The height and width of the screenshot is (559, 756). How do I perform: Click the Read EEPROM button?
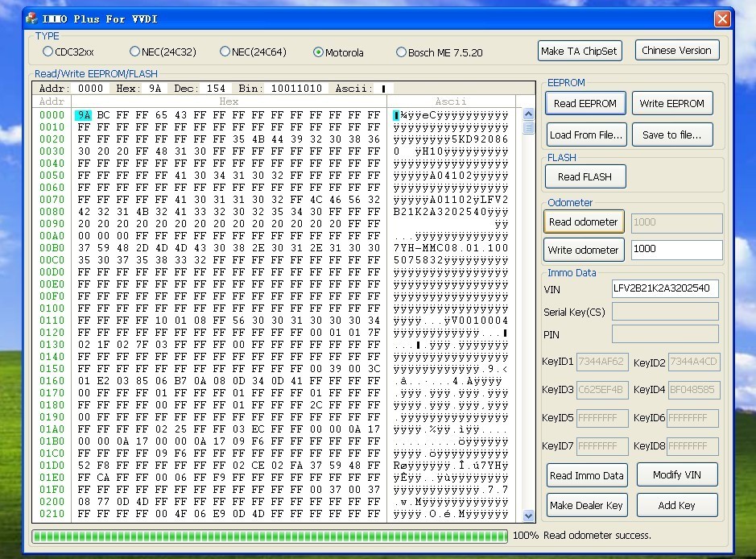tap(585, 103)
